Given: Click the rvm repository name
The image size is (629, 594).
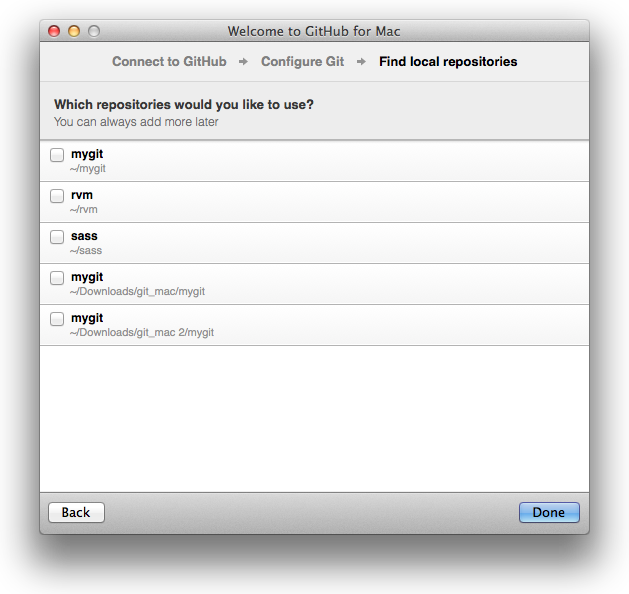Looking at the screenshot, I should [82, 195].
